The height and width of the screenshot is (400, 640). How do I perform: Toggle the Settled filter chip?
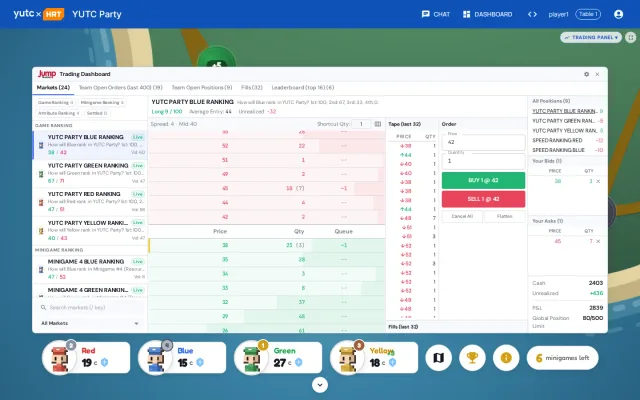point(97,113)
